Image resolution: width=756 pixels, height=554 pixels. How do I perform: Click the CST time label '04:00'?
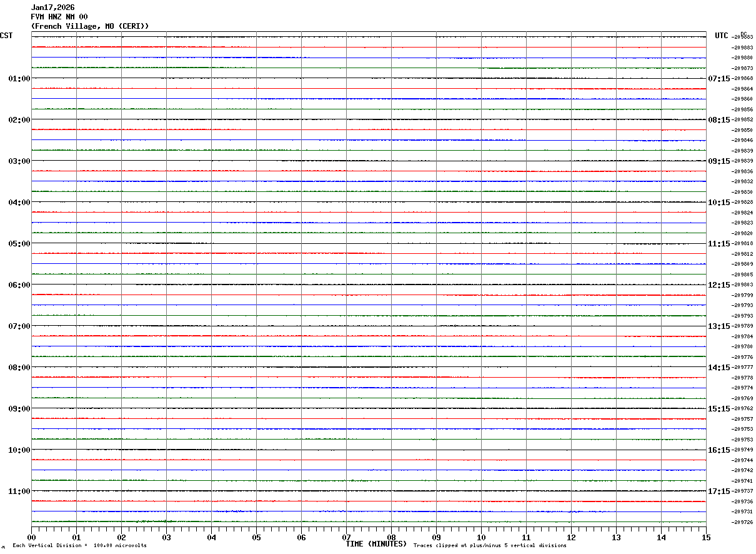click(19, 202)
